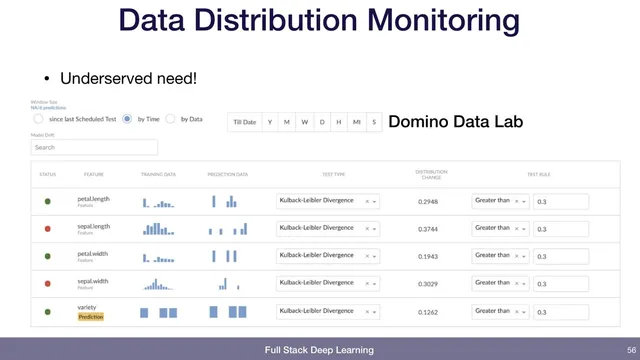Clear test type with x for petal.width
The width and height of the screenshot is (640, 360).
coord(367,256)
